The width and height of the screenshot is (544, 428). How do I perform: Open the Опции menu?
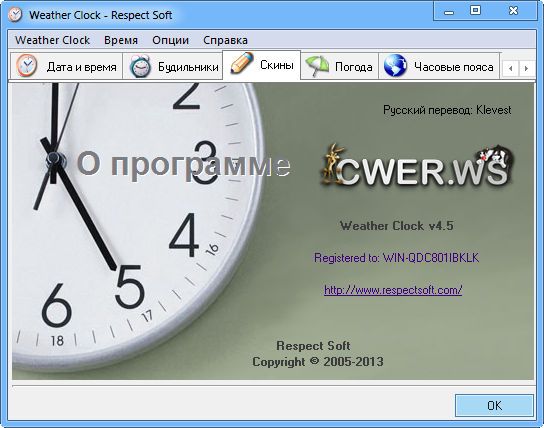(x=171, y=40)
